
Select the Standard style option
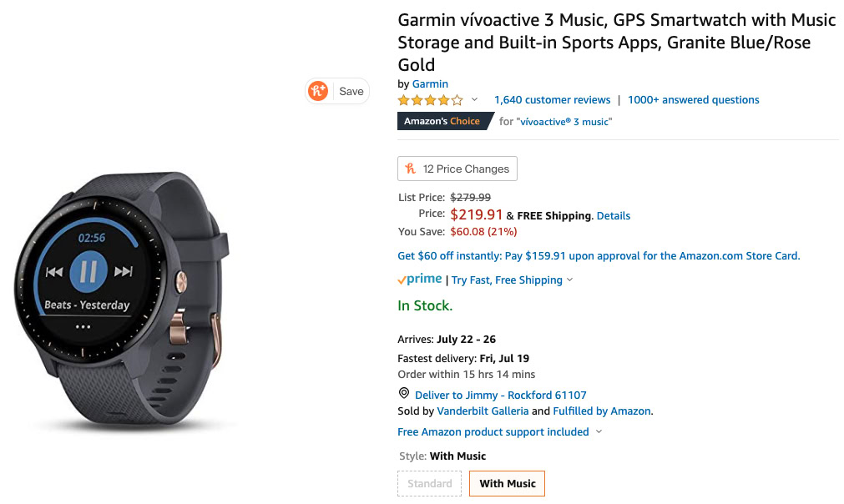[x=430, y=483]
